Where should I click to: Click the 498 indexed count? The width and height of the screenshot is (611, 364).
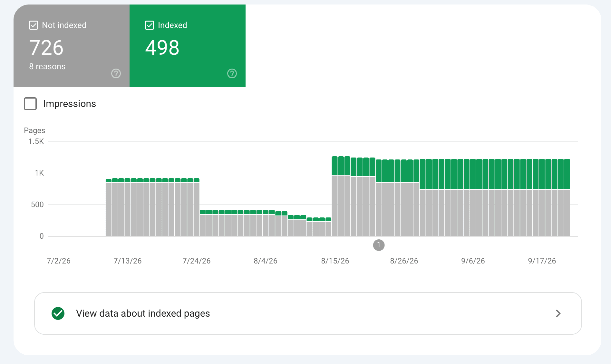click(x=162, y=48)
